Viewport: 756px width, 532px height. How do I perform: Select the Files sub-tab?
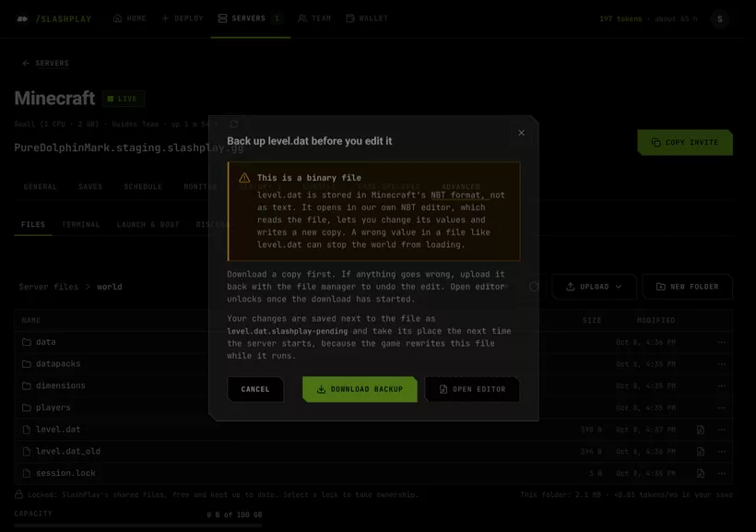(33, 224)
